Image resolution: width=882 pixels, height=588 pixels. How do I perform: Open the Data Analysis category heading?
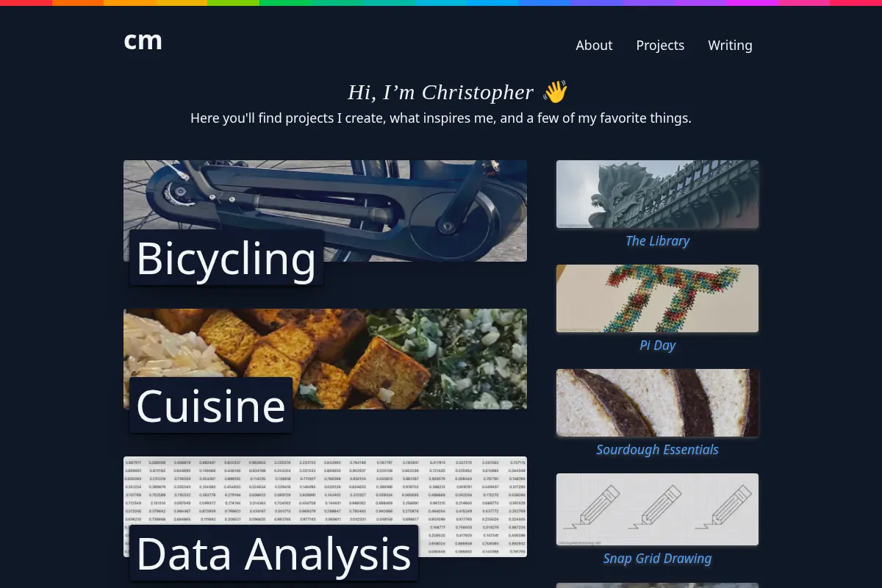click(x=273, y=553)
